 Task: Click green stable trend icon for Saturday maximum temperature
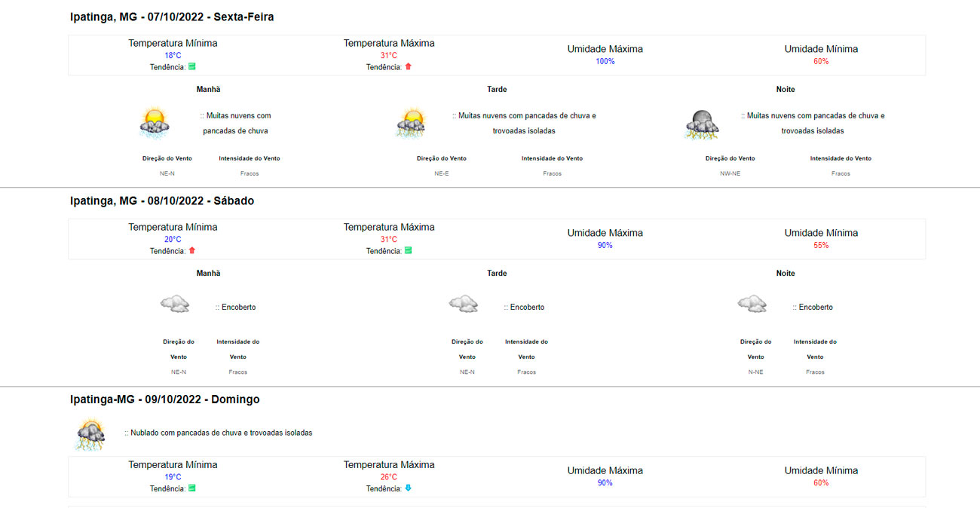point(408,251)
